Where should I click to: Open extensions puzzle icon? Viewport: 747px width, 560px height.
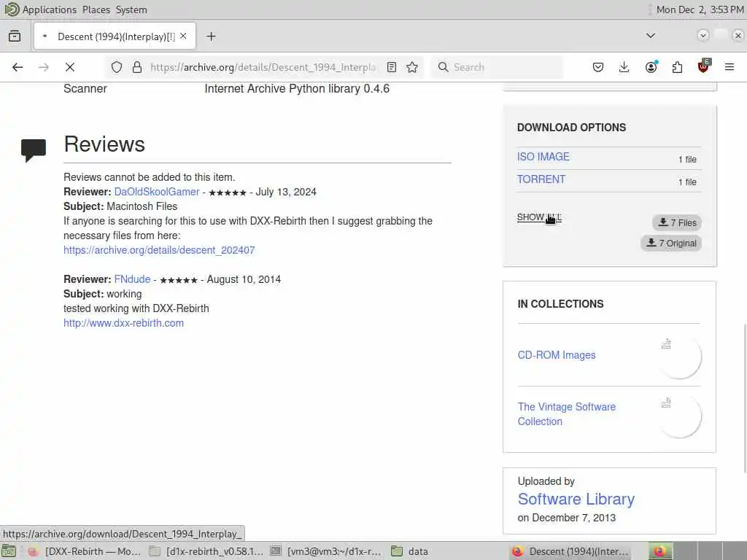click(677, 67)
